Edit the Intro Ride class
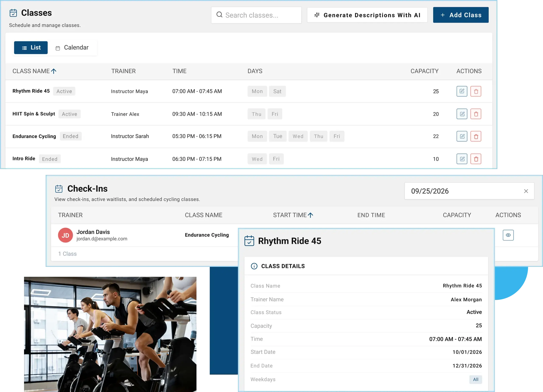543x392 pixels. 462,159
